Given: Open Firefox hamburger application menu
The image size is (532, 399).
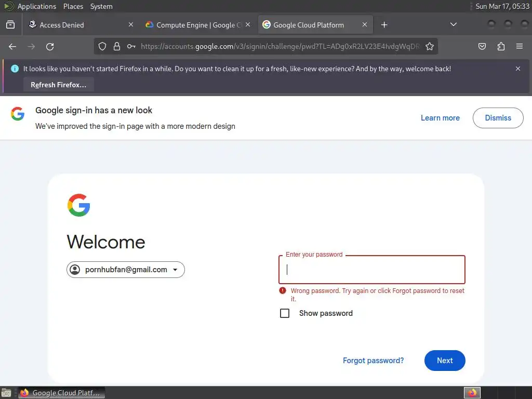Looking at the screenshot, I should (520, 46).
